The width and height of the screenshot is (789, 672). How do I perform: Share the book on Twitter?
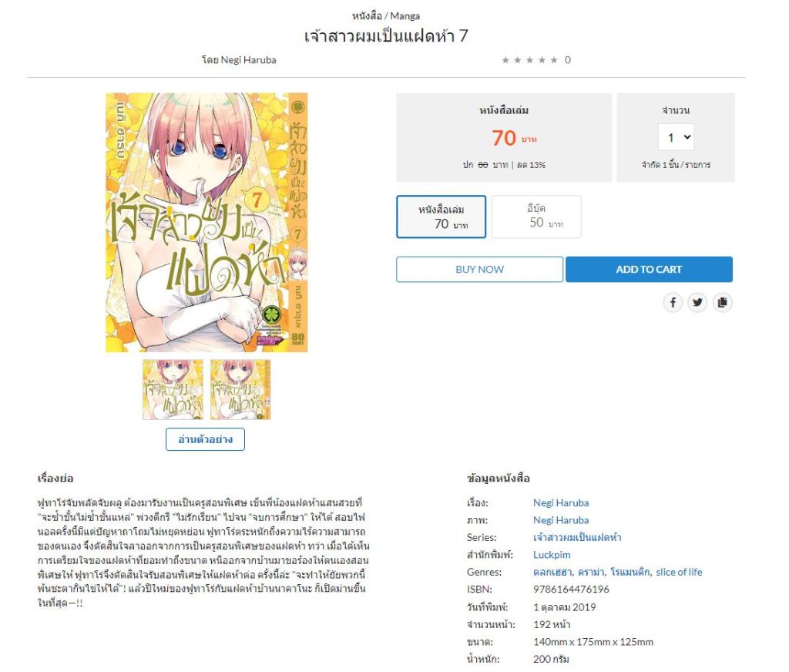tap(697, 302)
